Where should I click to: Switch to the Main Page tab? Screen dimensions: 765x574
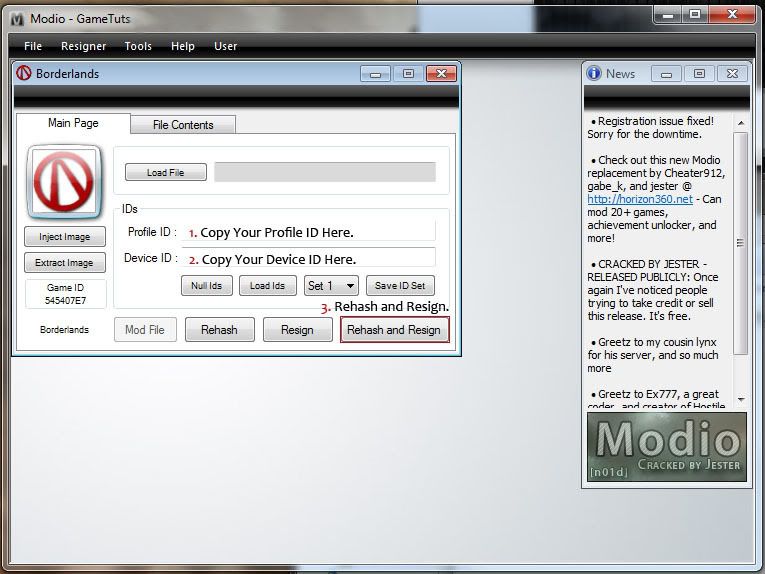[73, 123]
